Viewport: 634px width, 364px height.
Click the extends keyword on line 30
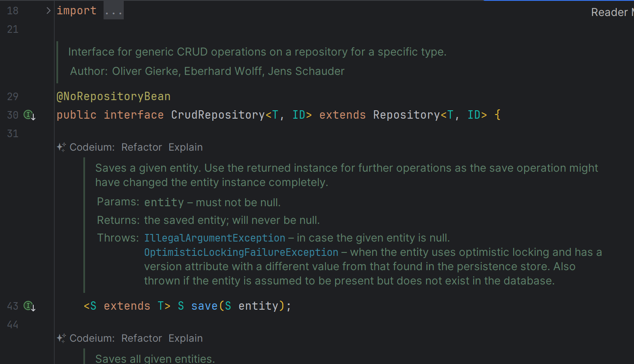343,115
